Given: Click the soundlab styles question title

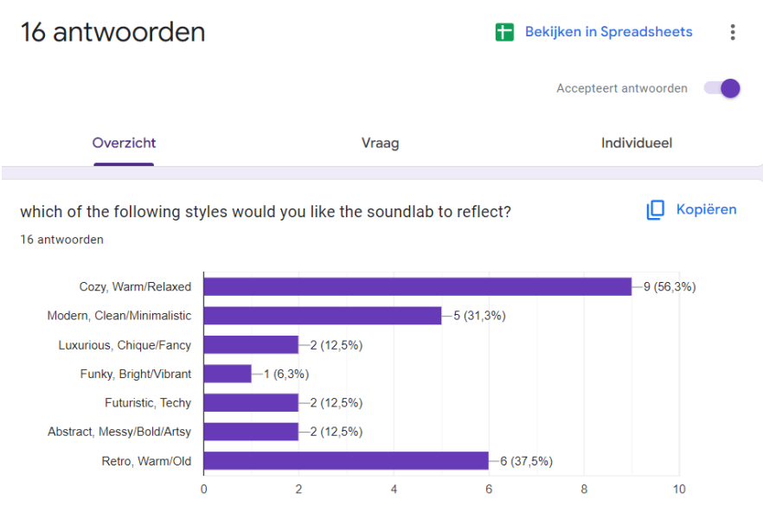Looking at the screenshot, I should coord(266,212).
